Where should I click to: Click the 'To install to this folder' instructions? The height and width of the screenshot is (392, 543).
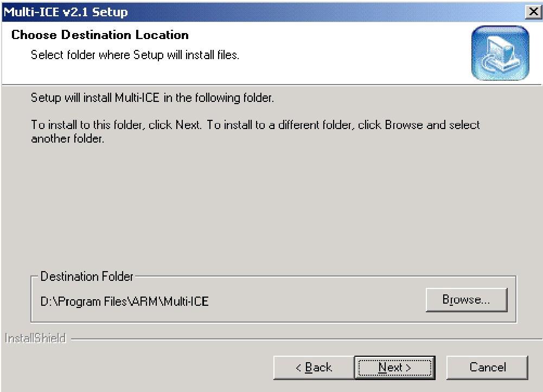pos(255,125)
